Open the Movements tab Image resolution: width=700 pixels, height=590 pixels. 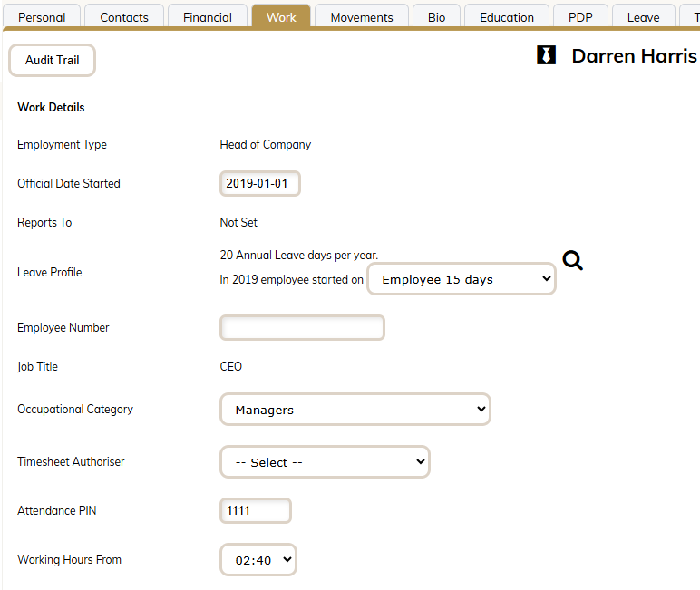[362, 16]
